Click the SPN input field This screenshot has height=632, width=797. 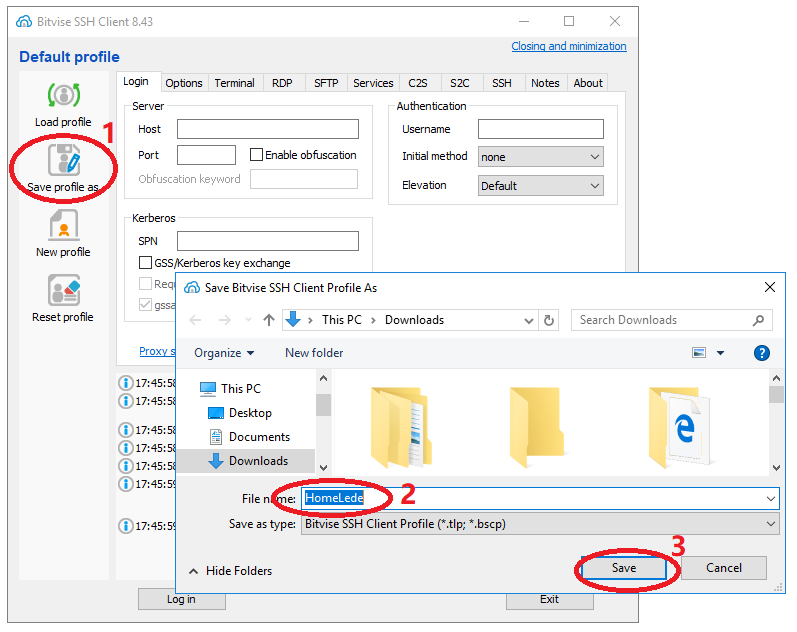[268, 240]
